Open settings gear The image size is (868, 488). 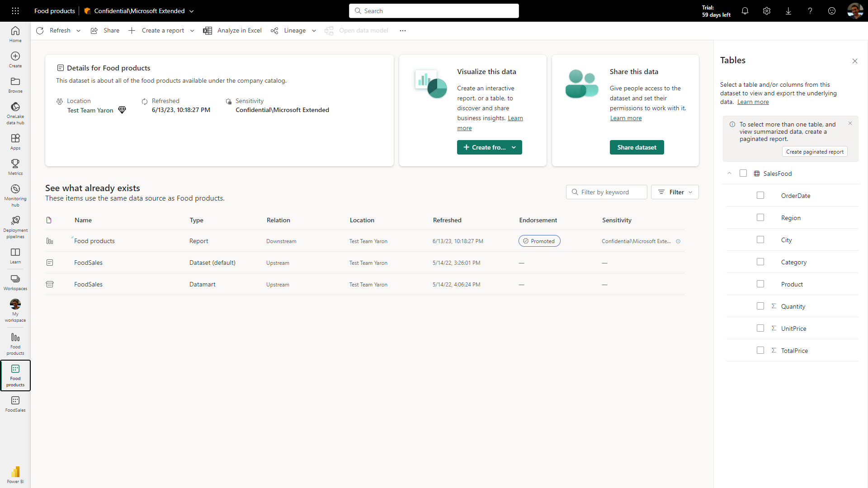tap(767, 11)
